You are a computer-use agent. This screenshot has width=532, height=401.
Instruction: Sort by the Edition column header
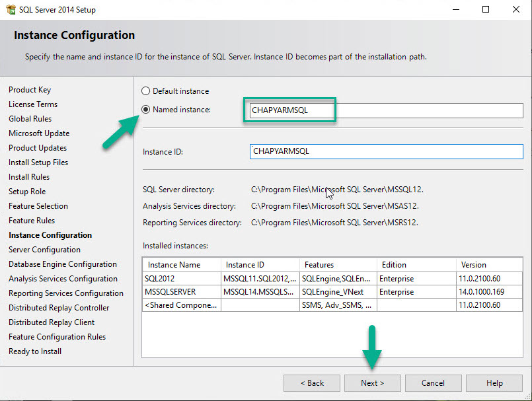coord(416,265)
